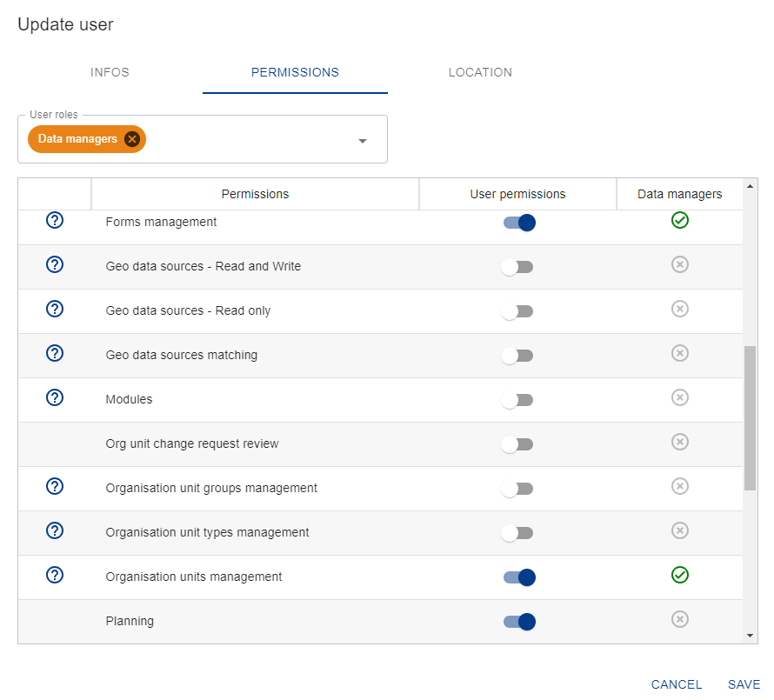Click inside the User roles field
Image resolution: width=774 pixels, height=700 pixels.
pyautogui.click(x=203, y=139)
